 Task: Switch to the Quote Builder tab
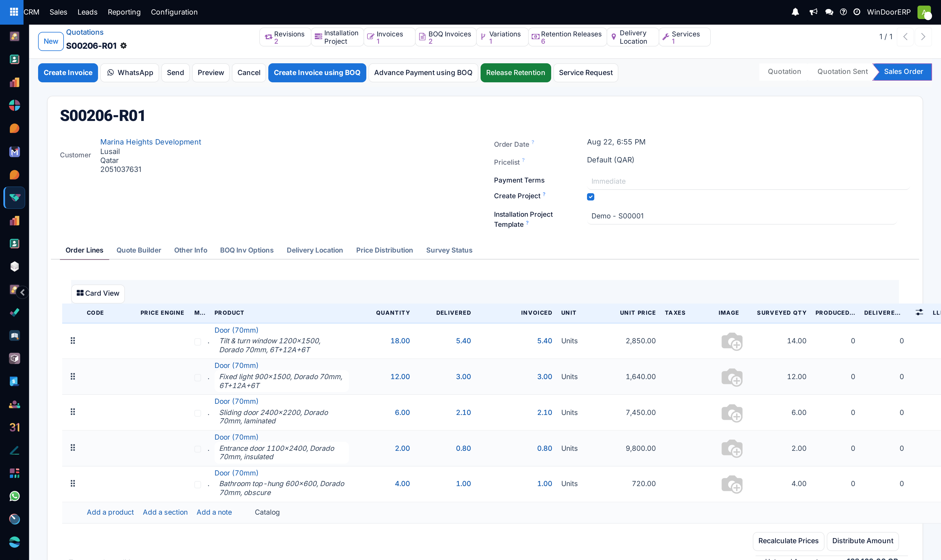pos(139,250)
